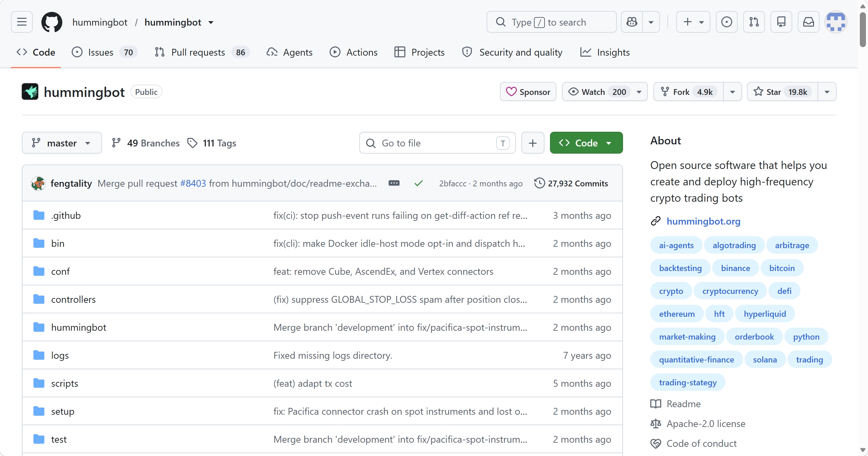Open the logs folder
This screenshot has width=868, height=456.
[x=60, y=355]
